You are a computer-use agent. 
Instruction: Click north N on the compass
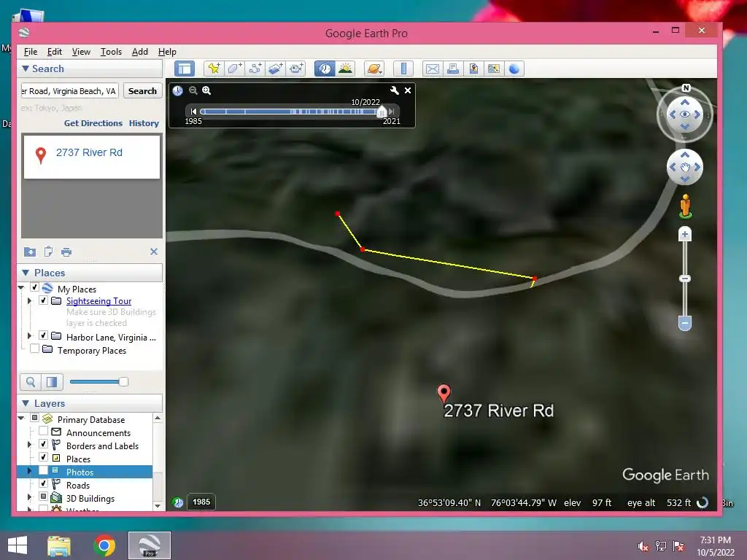pyautogui.click(x=686, y=87)
